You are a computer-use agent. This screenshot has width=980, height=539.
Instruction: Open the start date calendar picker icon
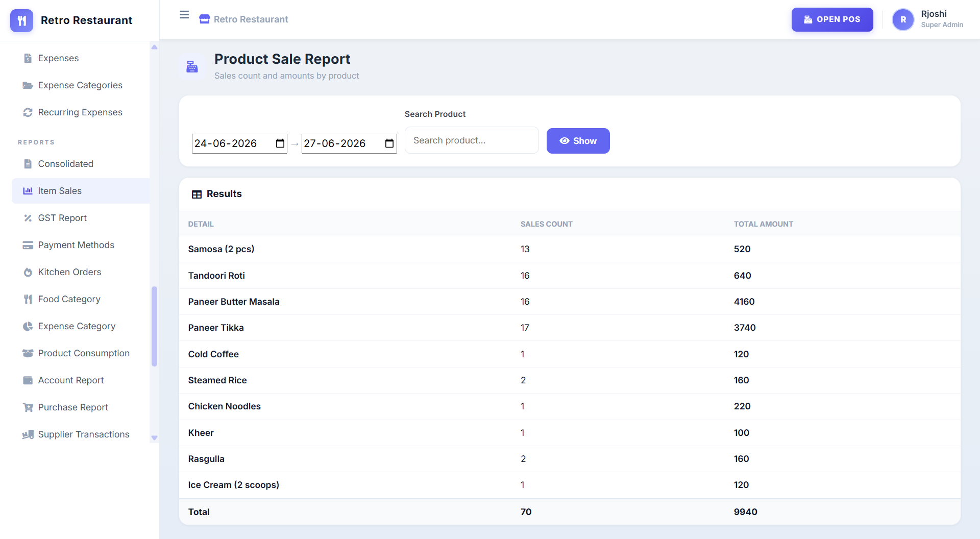(280, 143)
